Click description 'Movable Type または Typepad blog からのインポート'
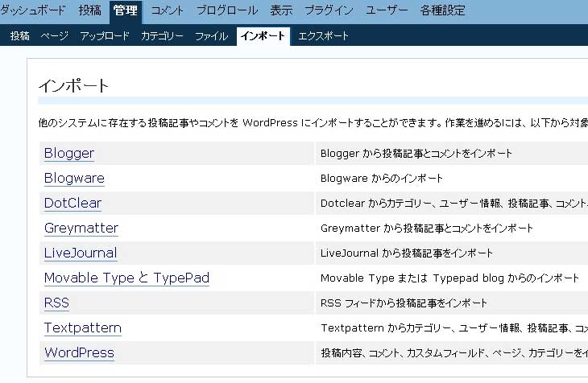 450,278
